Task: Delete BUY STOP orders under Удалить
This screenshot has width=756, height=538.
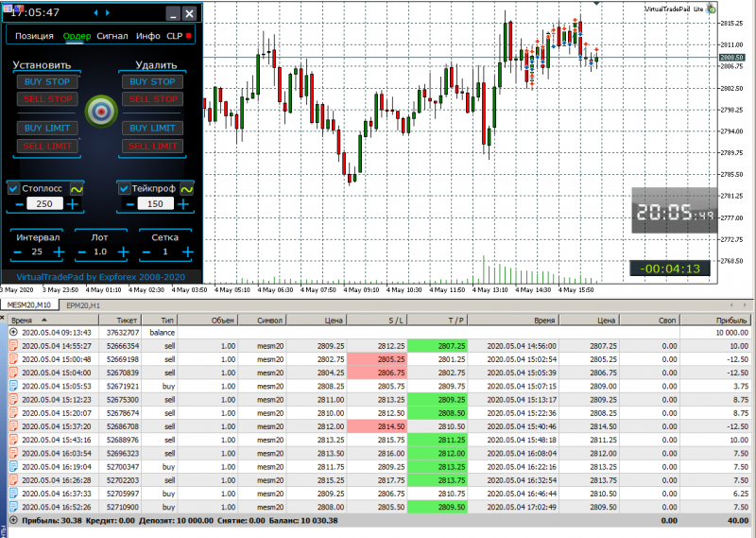Action: [152, 82]
